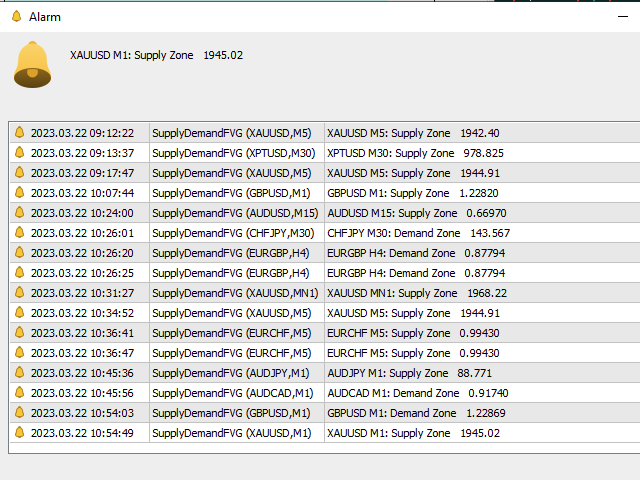Minimize the Alarm window
This screenshot has height=480, width=640.
click(x=623, y=17)
